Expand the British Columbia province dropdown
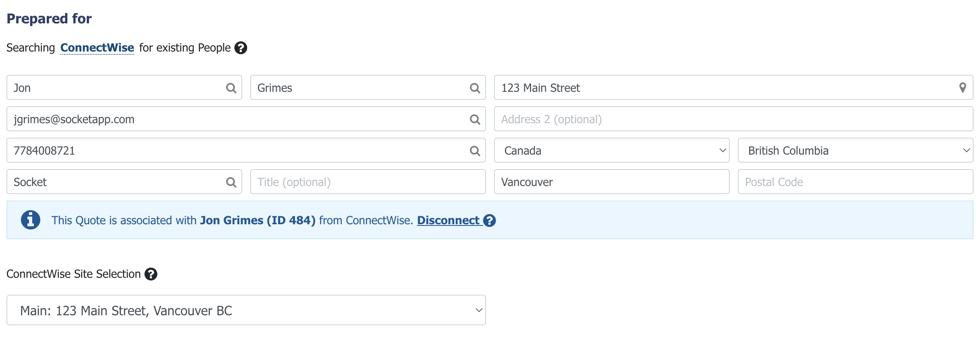This screenshot has width=980, height=339. click(855, 151)
